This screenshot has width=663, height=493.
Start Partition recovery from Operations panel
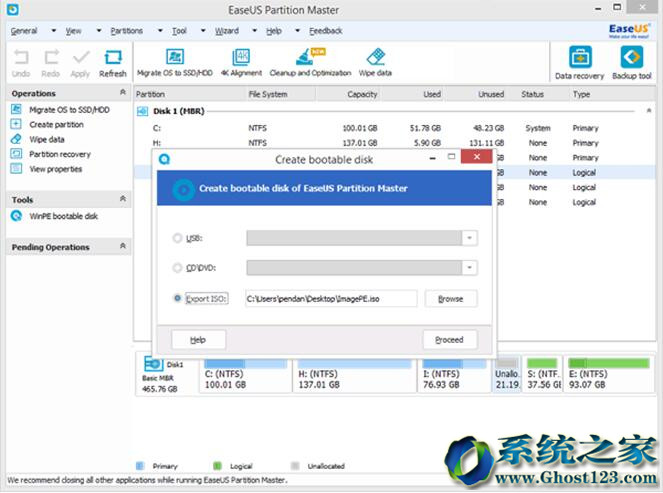click(x=60, y=154)
